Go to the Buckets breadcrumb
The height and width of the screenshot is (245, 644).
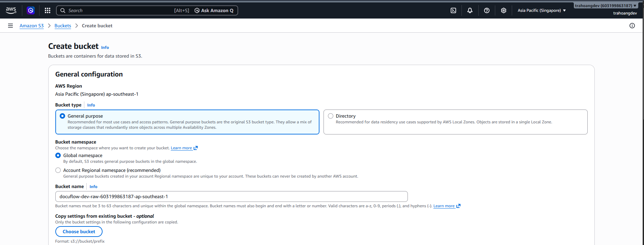63,26
